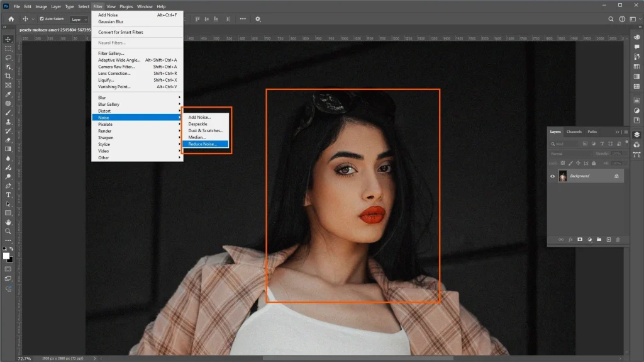
Task: Select the Clone Stamp tool
Action: click(8, 122)
